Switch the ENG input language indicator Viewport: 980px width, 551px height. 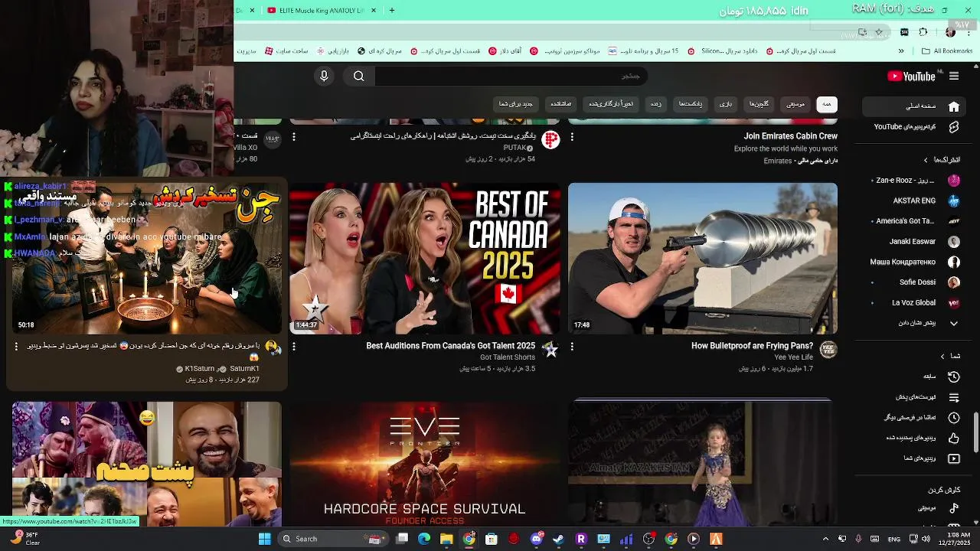coord(893,539)
